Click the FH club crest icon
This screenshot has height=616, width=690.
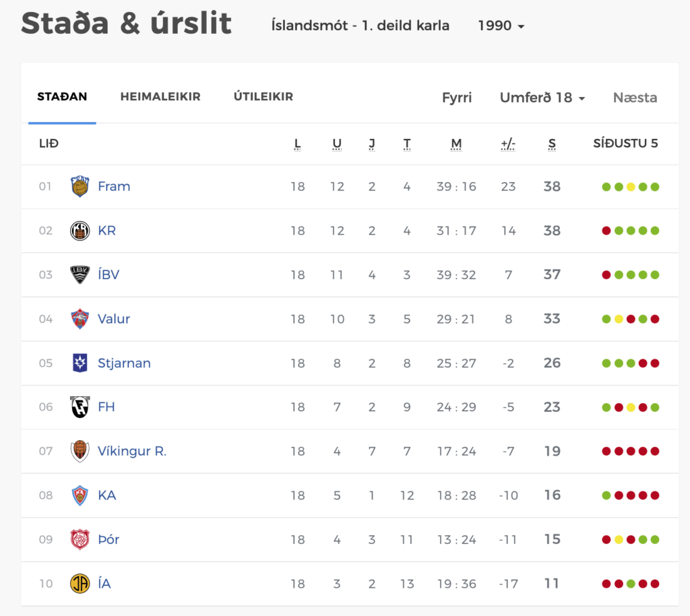pyautogui.click(x=80, y=407)
